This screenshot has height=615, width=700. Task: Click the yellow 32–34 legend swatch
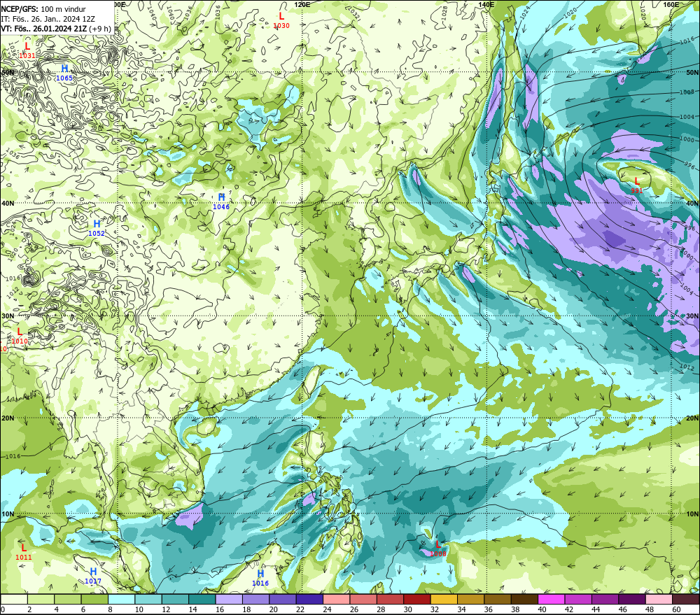pyautogui.click(x=444, y=599)
